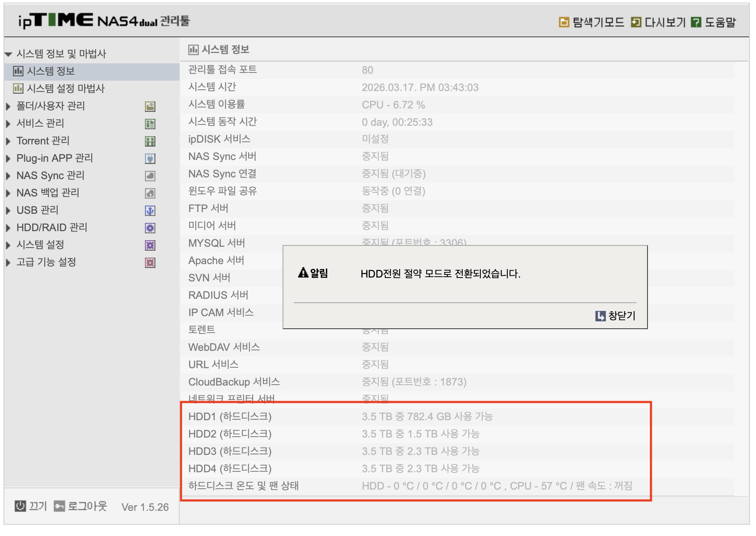Click the 창닫기 close-window icon in alert
This screenshot has height=536, width=756.
pyautogui.click(x=600, y=316)
